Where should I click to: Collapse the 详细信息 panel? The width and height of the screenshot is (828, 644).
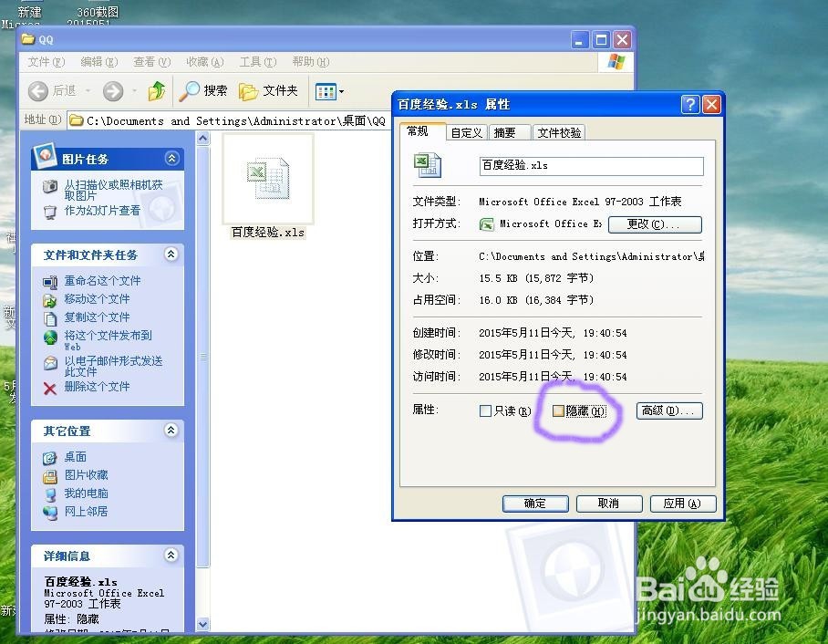tap(171, 555)
